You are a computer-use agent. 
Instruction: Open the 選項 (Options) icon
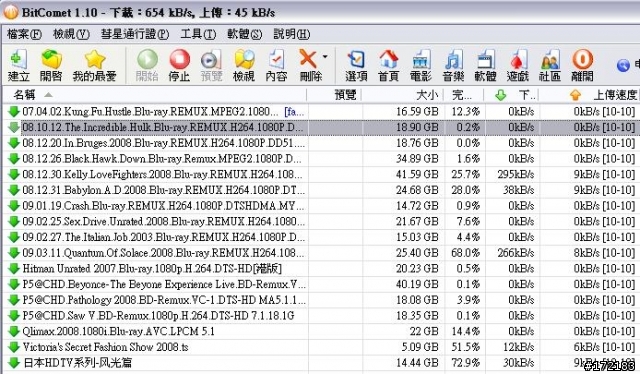[356, 65]
